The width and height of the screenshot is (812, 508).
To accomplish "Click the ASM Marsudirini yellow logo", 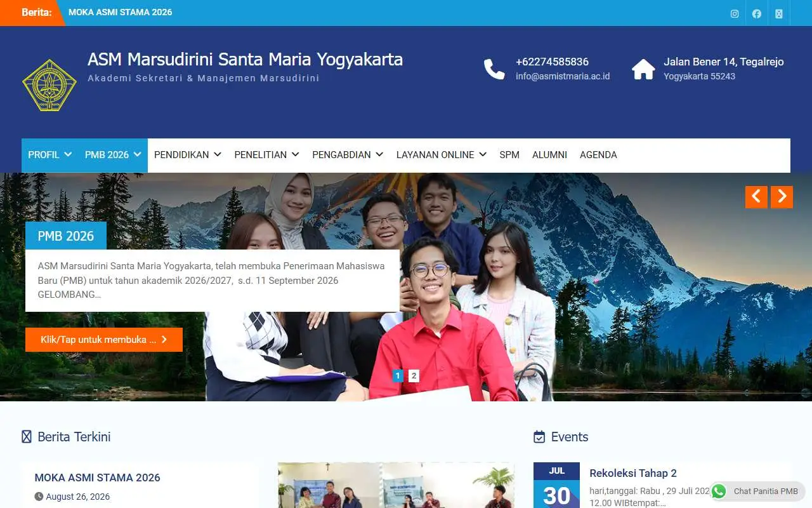I will pyautogui.click(x=49, y=85).
